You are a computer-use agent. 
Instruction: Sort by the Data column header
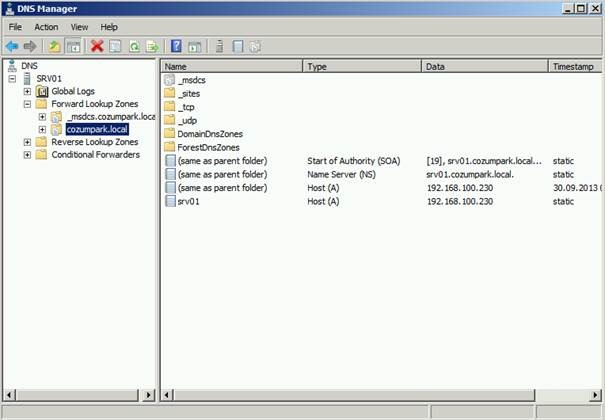pos(485,66)
